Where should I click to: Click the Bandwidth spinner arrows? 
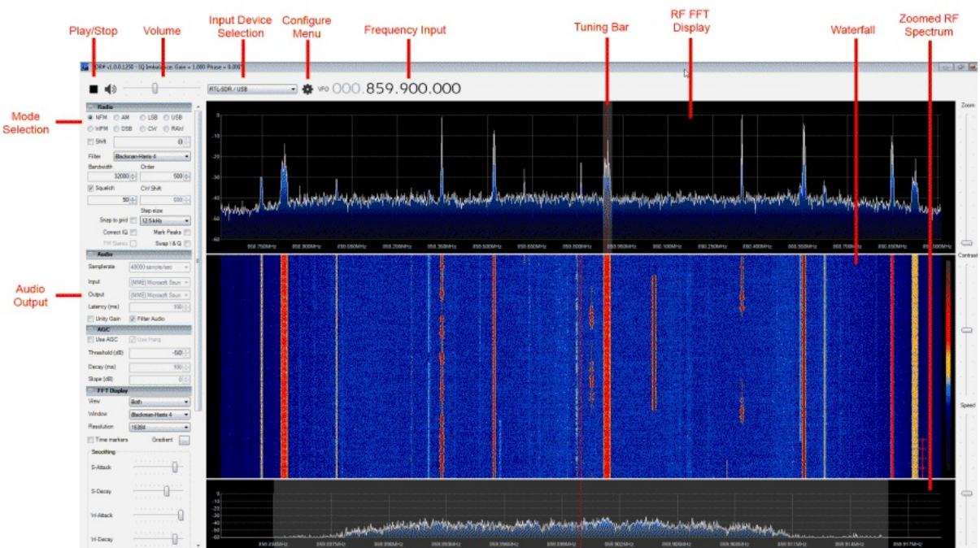(133, 176)
